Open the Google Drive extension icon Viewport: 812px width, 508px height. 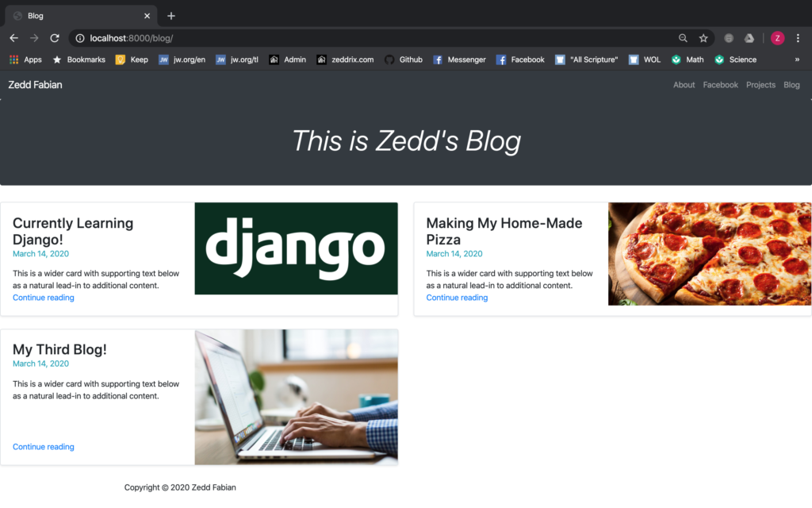[749, 38]
